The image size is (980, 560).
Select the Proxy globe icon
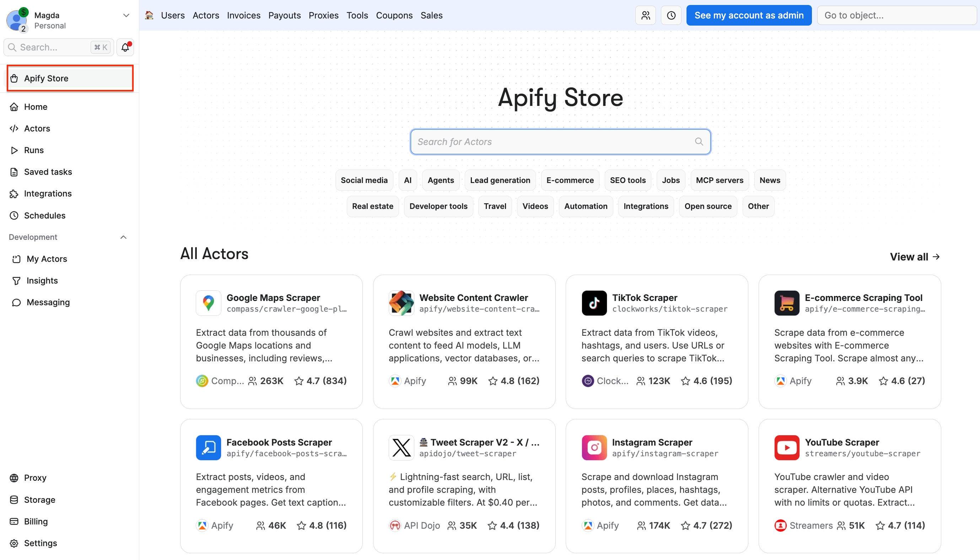tap(15, 478)
